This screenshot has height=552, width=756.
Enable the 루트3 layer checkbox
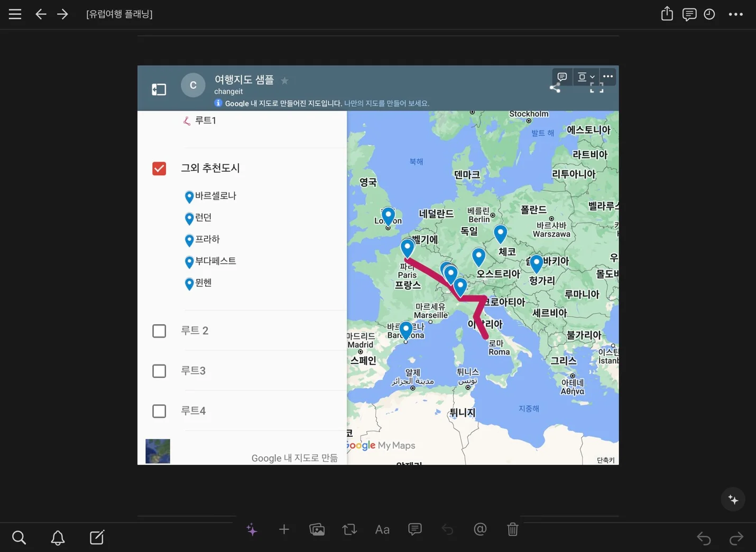pyautogui.click(x=159, y=371)
